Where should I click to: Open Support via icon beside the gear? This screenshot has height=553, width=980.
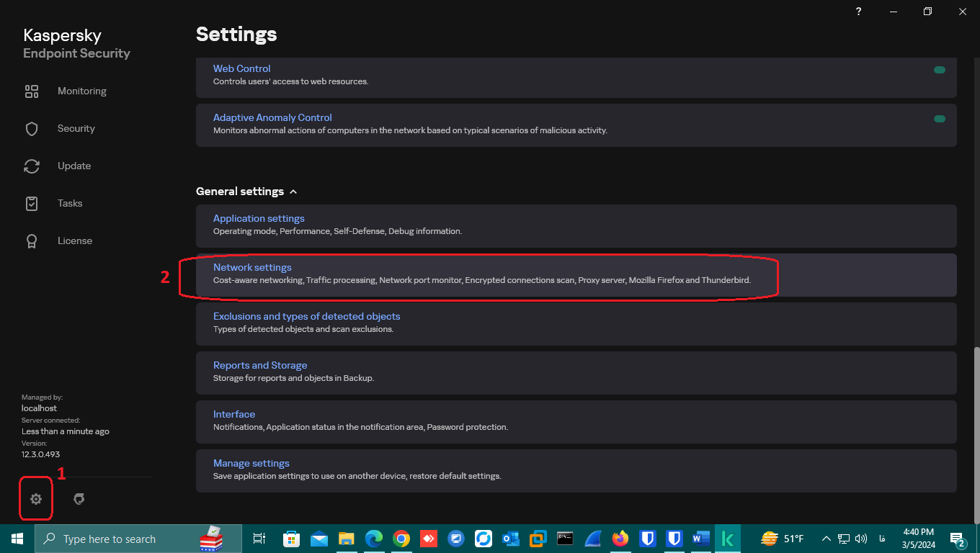coord(79,499)
